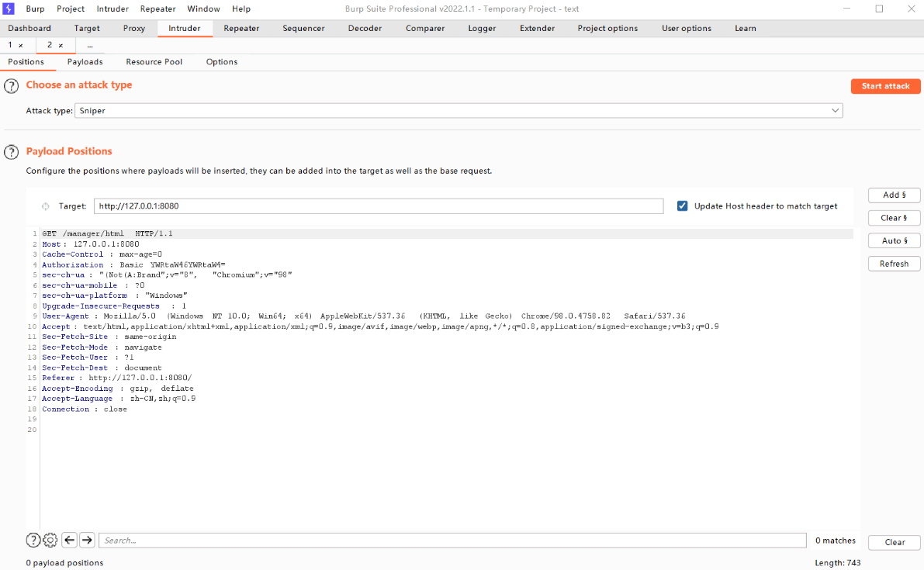Go to previous search match arrow
This screenshot has height=570, width=924.
(x=70, y=540)
